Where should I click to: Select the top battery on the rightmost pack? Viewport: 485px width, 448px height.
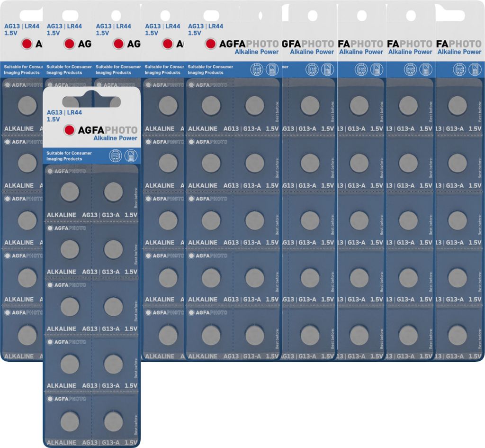[457, 106]
